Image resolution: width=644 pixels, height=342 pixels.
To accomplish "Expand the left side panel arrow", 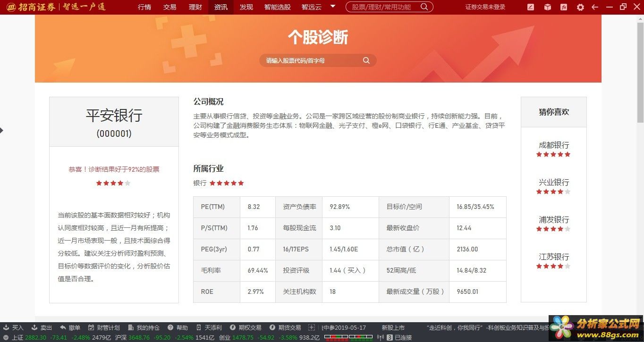I will click(1, 130).
